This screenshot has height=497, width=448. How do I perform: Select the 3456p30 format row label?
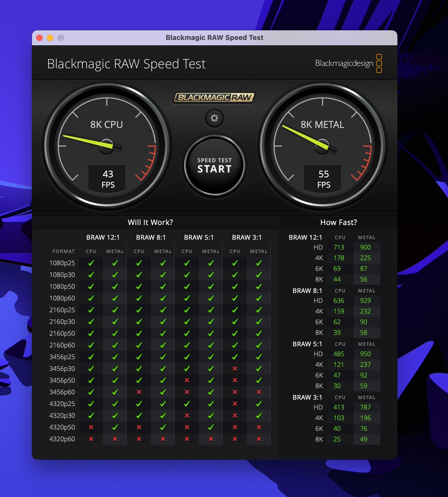[62, 369]
